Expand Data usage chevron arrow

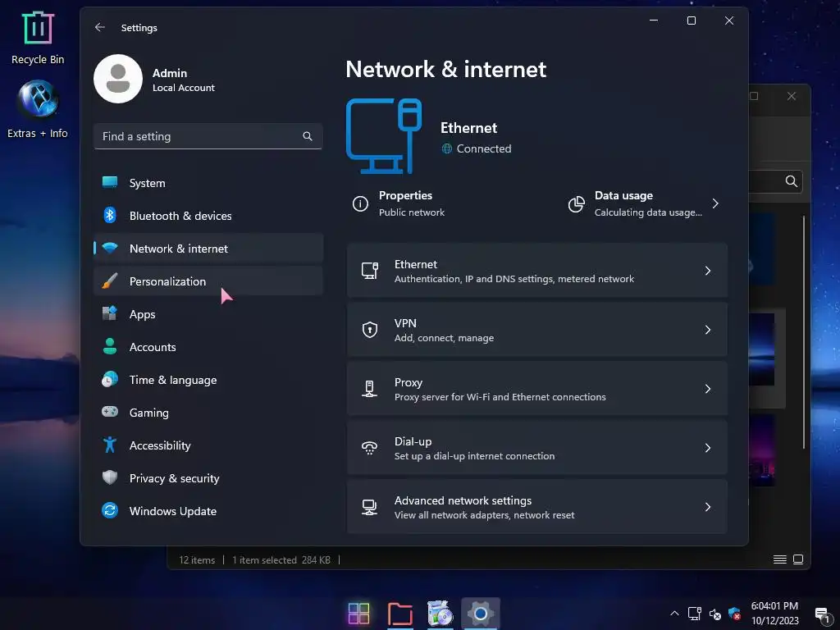715,203
